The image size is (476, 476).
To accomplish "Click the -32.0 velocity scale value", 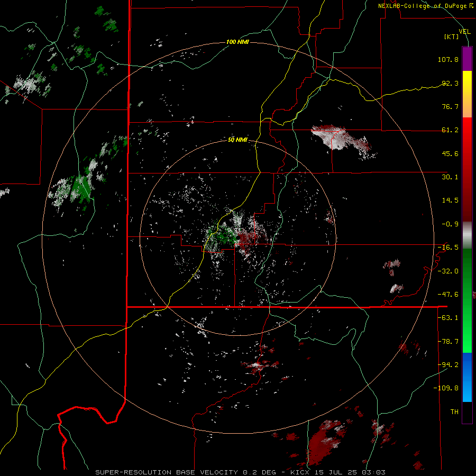I will point(448,271).
